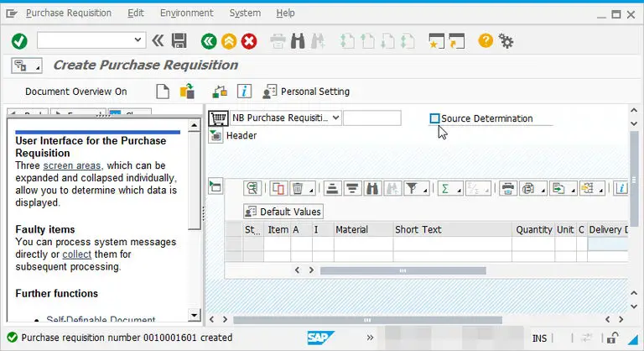Click the Create blank document icon
Viewport: 644px width, 351px height.
[x=163, y=92]
